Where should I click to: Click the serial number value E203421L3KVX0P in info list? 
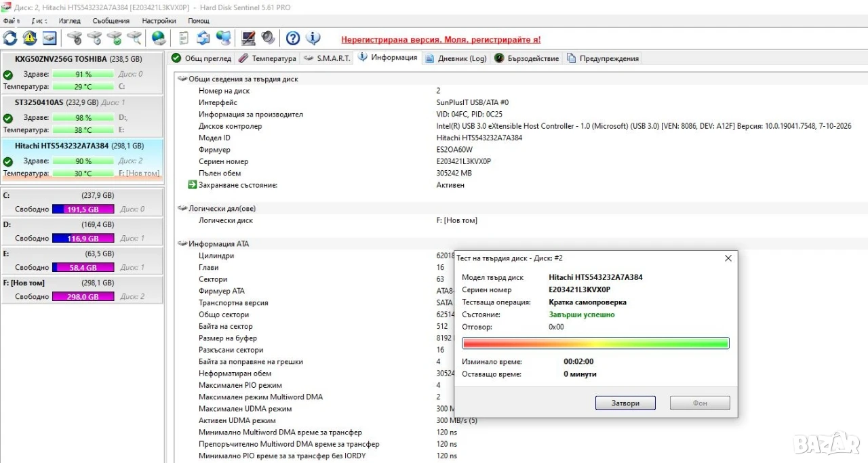[464, 161]
